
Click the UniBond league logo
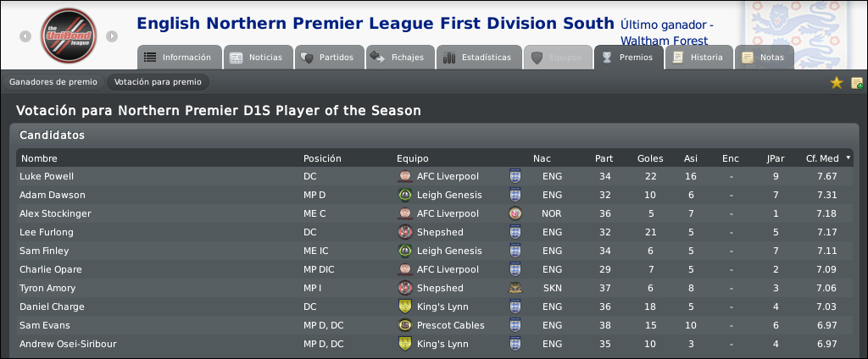click(x=69, y=36)
